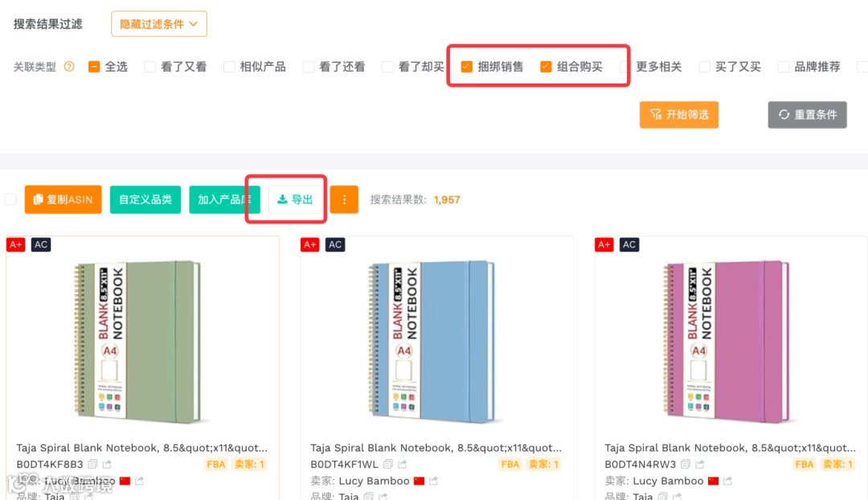Image resolution: width=868 pixels, height=500 pixels.
Task: Uncheck the 捆绑销售 checkbox
Action: tap(466, 67)
